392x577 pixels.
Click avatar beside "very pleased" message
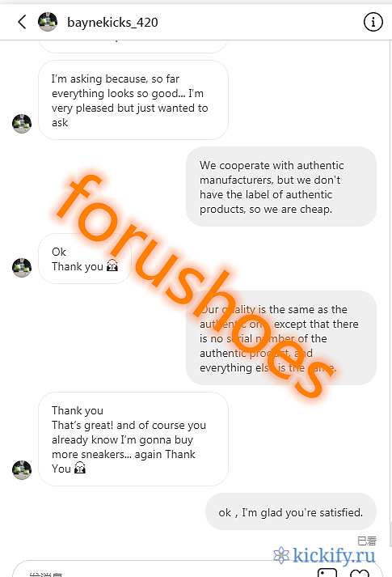point(22,123)
